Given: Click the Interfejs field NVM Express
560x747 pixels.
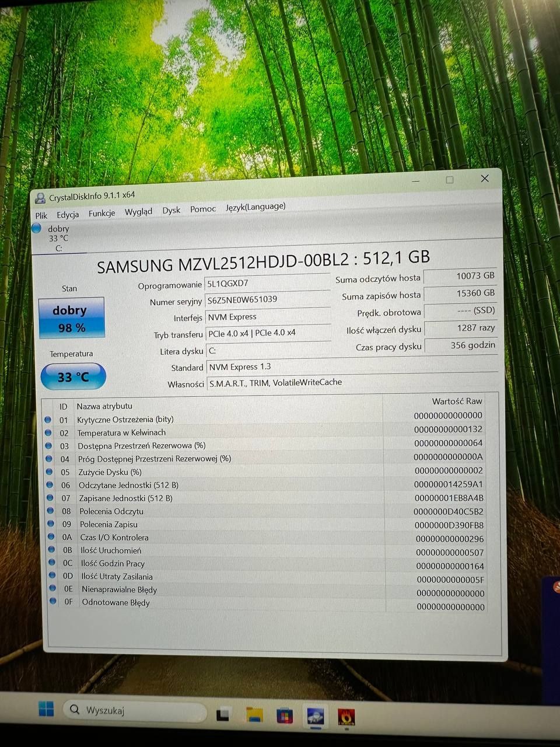Looking at the screenshot, I should pos(268,316).
